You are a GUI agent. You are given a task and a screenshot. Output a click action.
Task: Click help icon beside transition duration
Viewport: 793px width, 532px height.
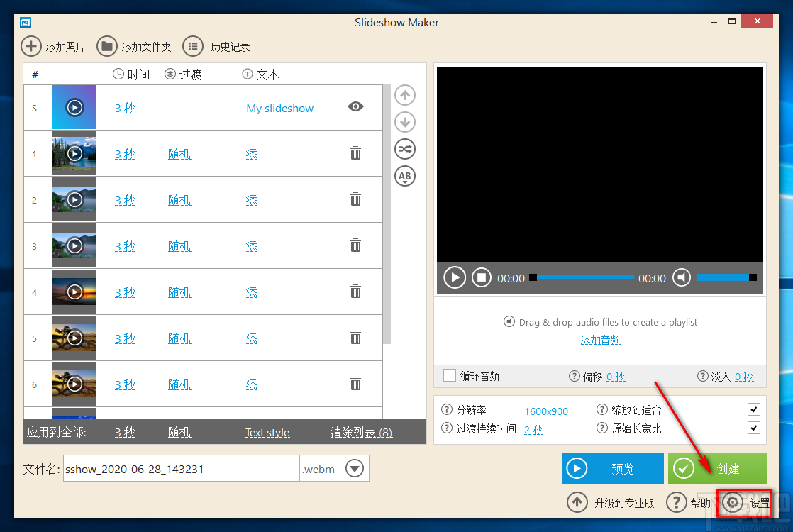[x=447, y=428]
